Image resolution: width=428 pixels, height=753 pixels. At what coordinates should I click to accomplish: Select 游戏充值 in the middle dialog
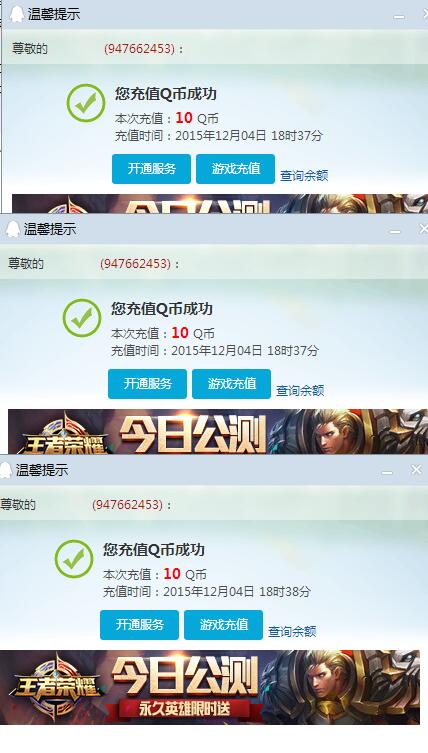pyautogui.click(x=232, y=384)
